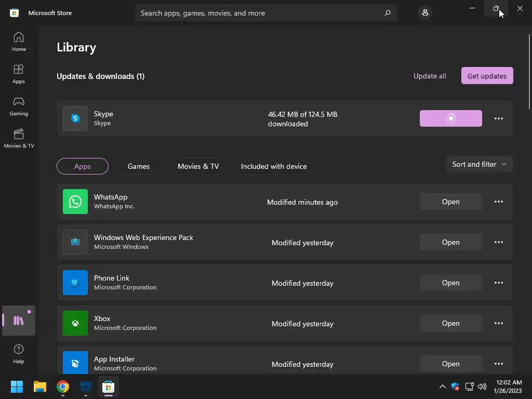Screen dimensions: 532x399
Task: Click the "Xbox" name text
Action: pyautogui.click(x=102, y=318)
